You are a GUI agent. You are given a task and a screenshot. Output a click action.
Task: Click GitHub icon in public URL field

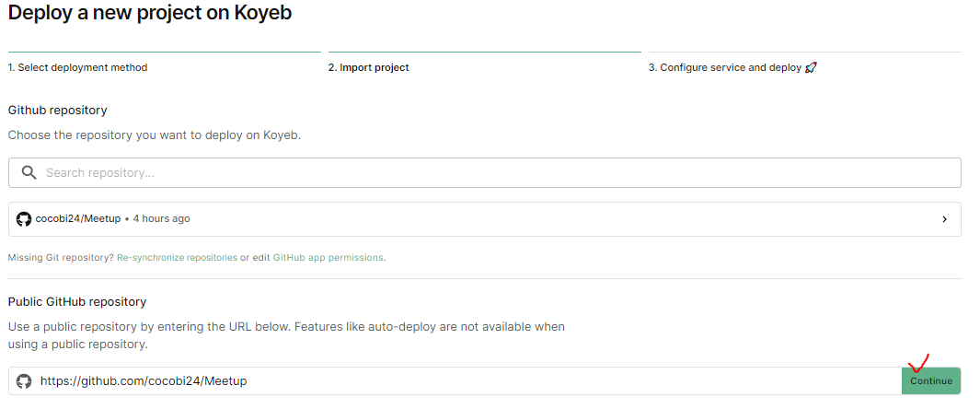24,380
